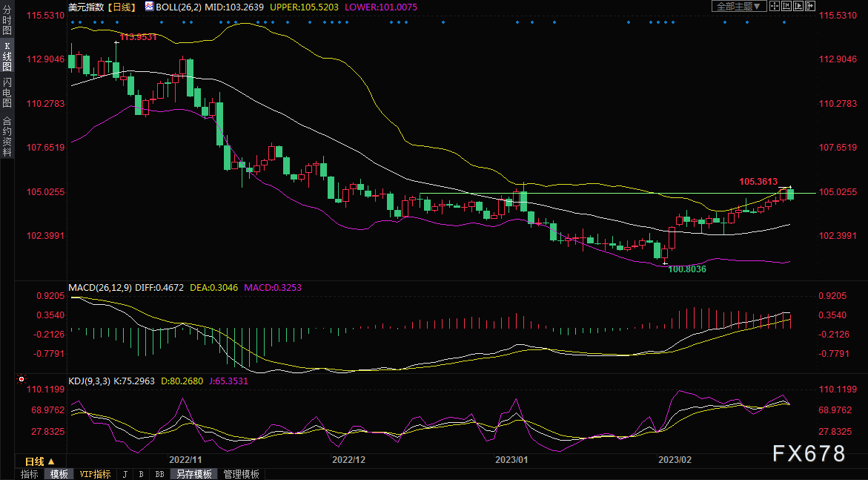Viewport: 868px width, 480px height.
Task: Click the blue event dot above latest candles
Action: 784,22
